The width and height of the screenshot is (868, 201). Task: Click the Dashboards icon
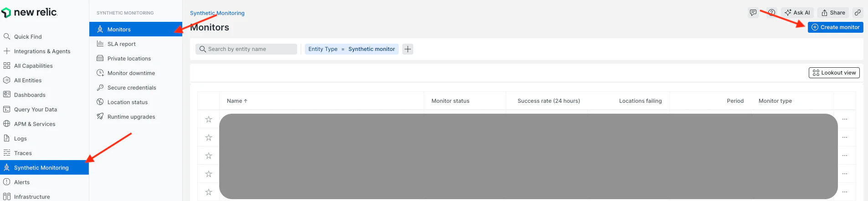[x=7, y=95]
